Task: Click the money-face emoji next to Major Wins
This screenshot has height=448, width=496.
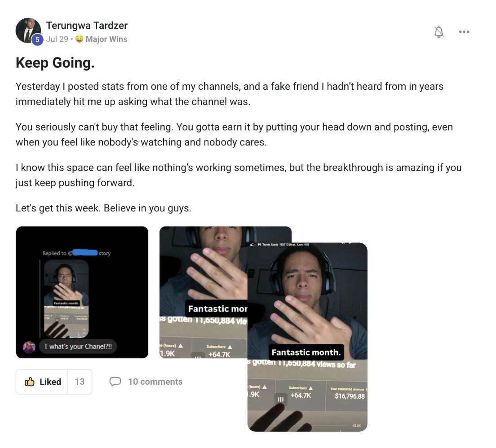Action: coord(79,39)
